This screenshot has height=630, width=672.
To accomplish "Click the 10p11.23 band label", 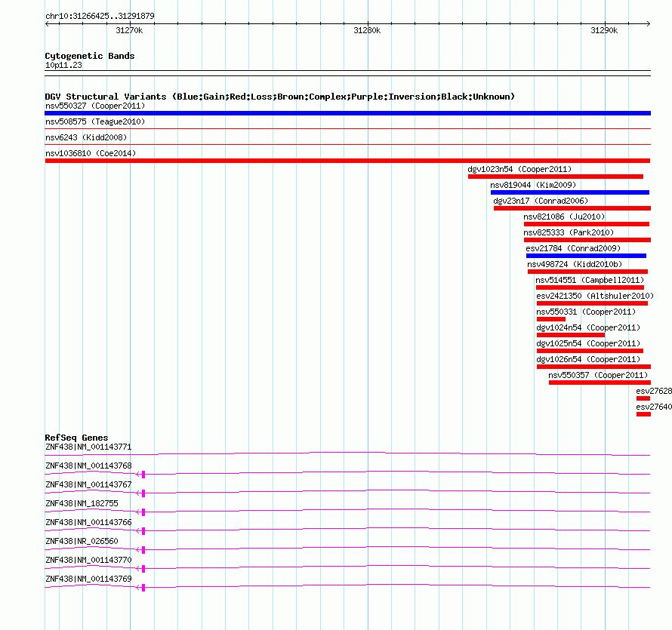I will (x=63, y=65).
